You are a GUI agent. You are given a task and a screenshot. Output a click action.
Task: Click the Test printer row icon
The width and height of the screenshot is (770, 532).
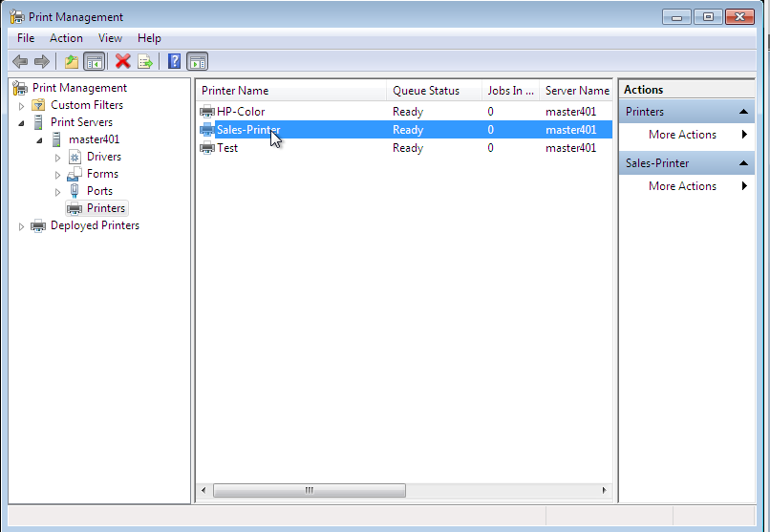point(207,148)
